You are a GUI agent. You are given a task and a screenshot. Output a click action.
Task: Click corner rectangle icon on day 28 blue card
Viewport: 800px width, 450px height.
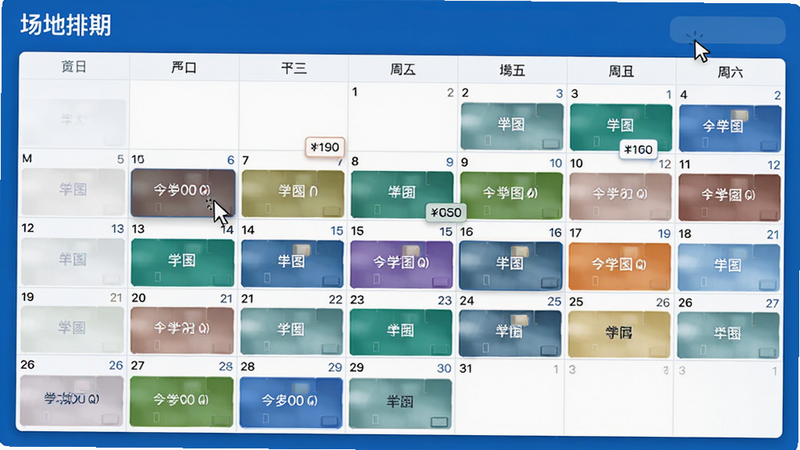pyautogui.click(x=330, y=421)
